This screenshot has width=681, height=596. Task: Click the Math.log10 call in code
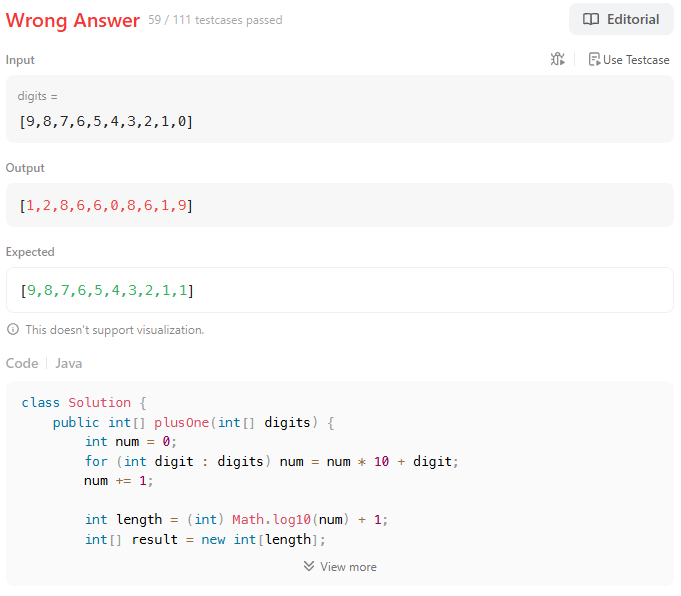click(x=271, y=519)
